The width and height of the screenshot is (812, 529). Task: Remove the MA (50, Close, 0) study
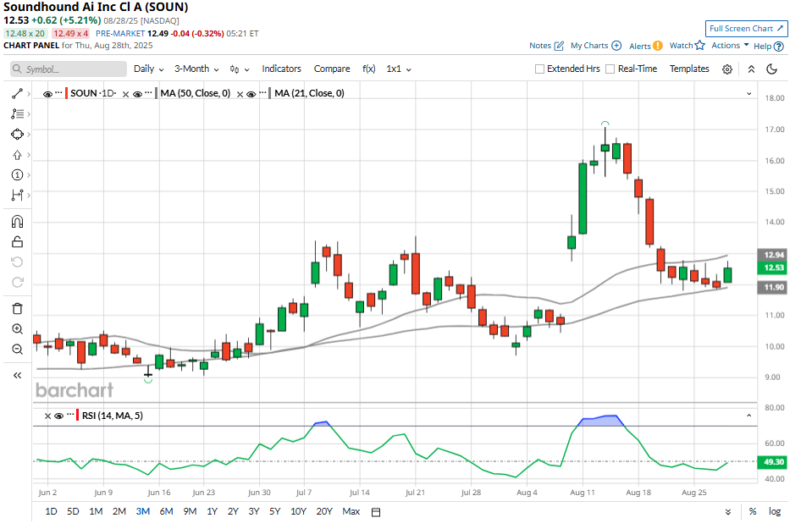125,94
